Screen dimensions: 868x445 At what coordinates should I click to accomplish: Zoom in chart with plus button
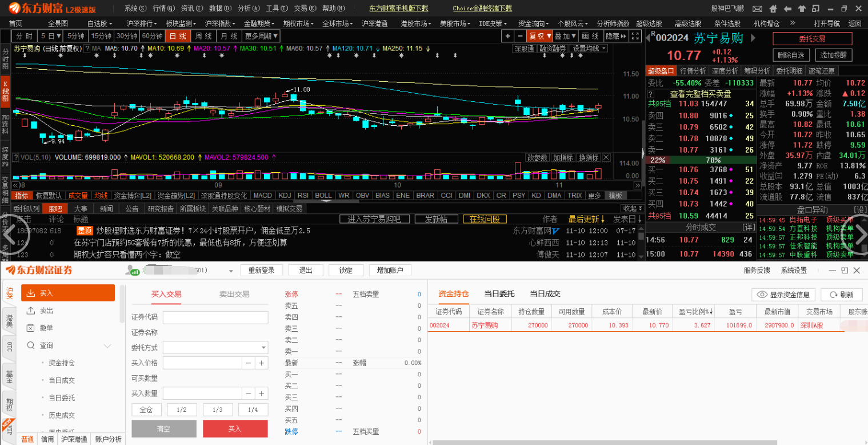point(507,36)
